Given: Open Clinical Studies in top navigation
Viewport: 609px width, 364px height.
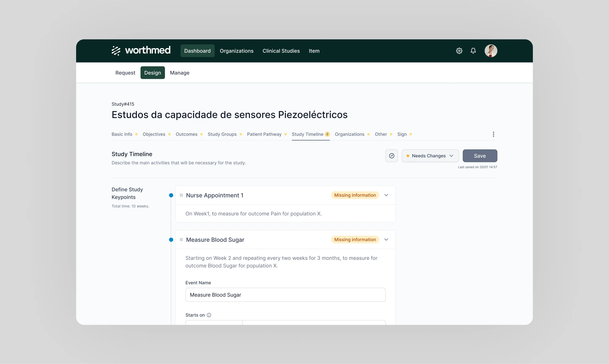Looking at the screenshot, I should point(281,51).
